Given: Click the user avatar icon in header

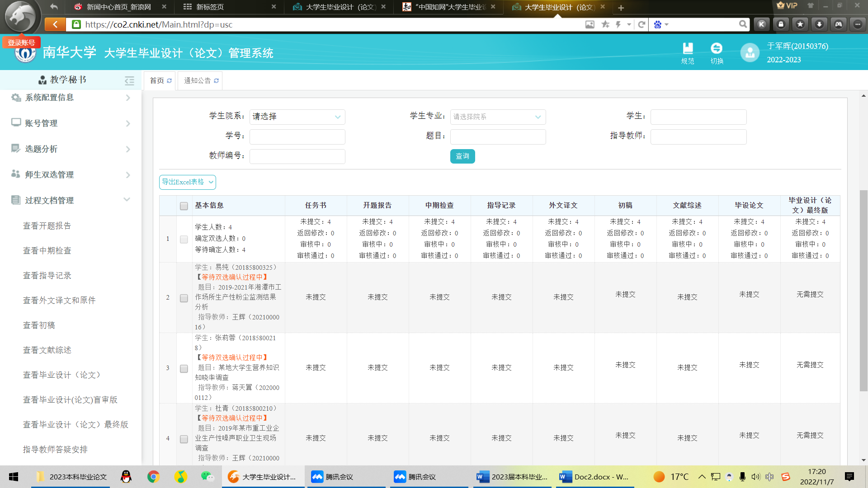Looking at the screenshot, I should tap(750, 53).
